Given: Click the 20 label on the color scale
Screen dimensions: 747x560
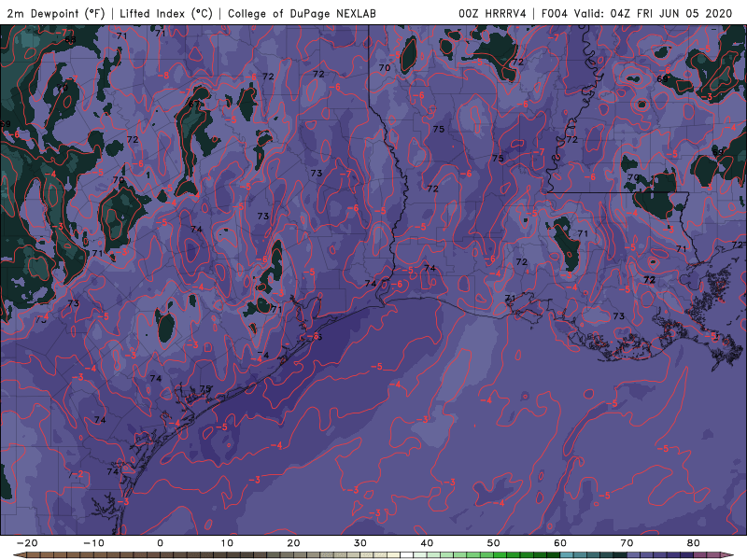Looking at the screenshot, I should (293, 543).
